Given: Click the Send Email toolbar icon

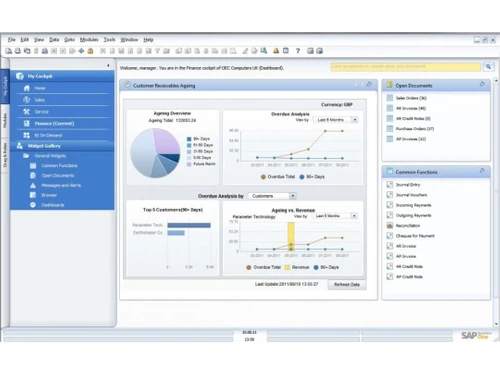Looking at the screenshot, I should 27,51.
